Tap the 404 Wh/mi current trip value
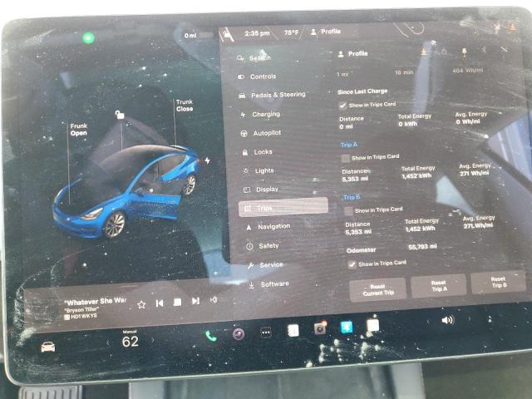 pos(467,71)
